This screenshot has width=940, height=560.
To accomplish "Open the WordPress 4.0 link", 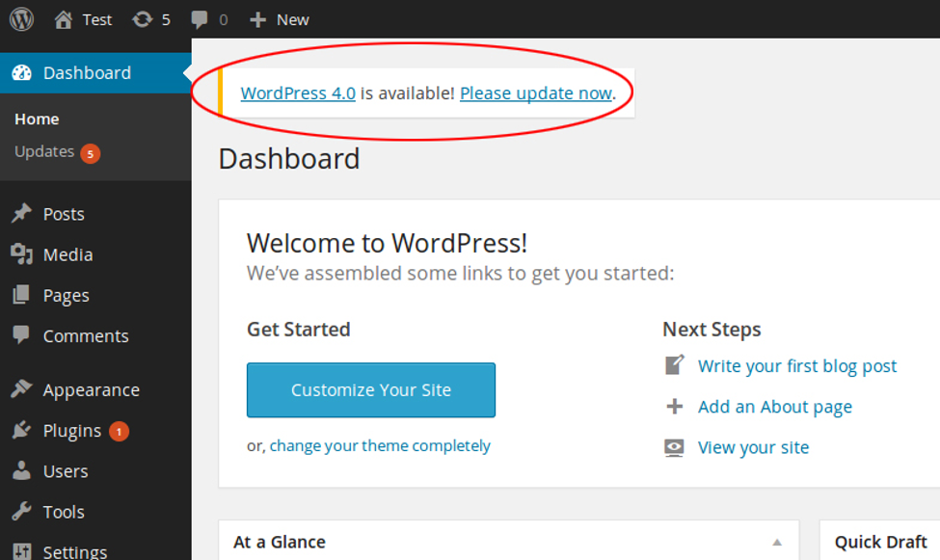I will coord(298,93).
